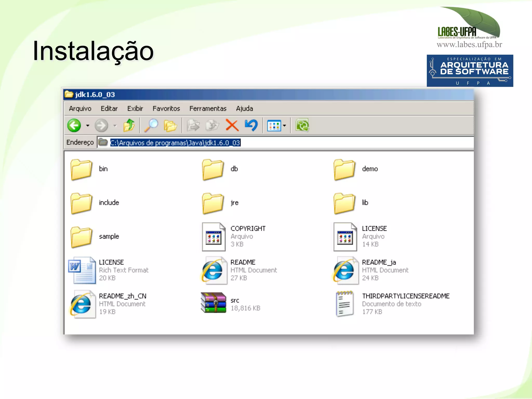Open the Ferramentas menu
Screen dimensions: 532x399
208,109
